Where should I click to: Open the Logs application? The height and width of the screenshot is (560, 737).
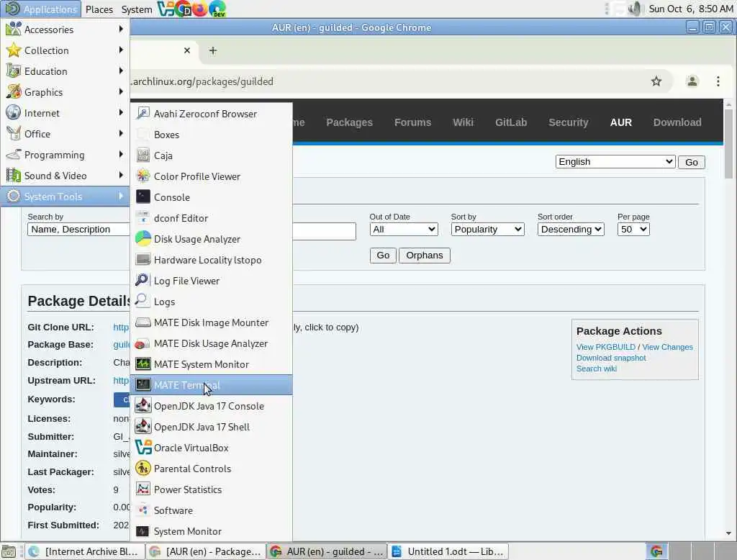[x=211, y=302]
